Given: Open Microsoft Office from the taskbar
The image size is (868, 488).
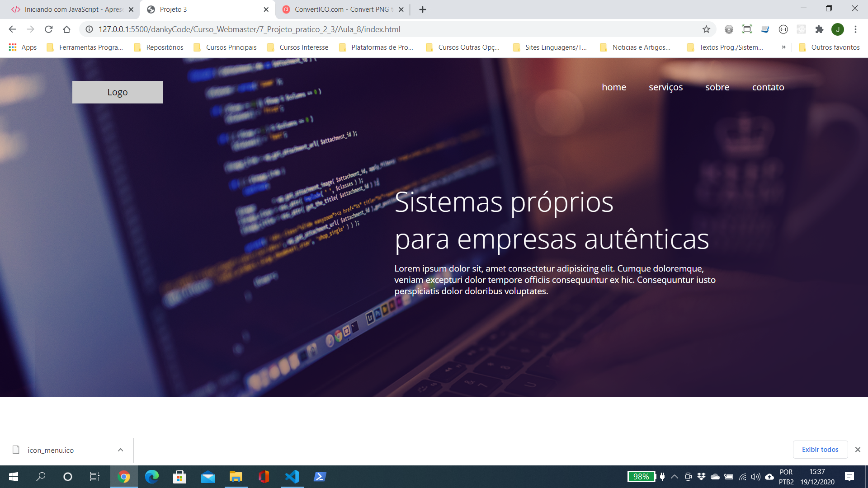Looking at the screenshot, I should (x=264, y=477).
